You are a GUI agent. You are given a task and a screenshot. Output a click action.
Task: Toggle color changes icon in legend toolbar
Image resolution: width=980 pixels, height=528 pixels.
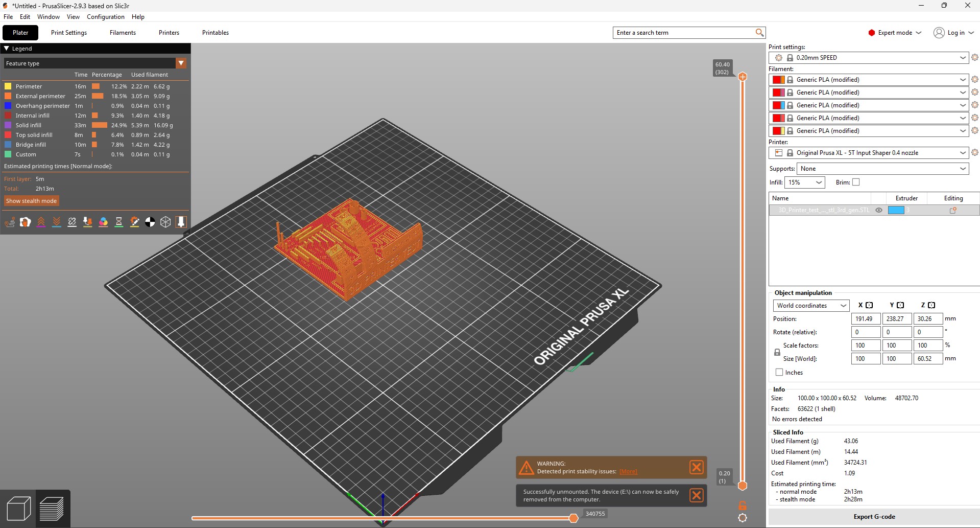103,222
